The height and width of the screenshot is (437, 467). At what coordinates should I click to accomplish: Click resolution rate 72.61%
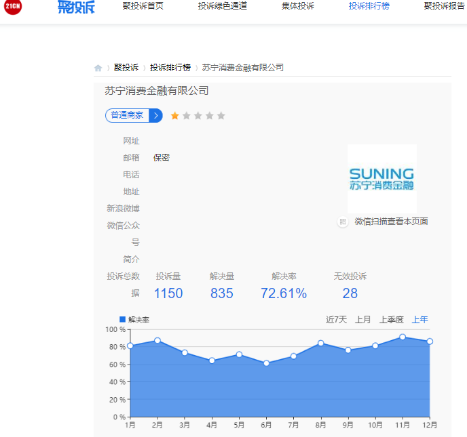tap(284, 293)
